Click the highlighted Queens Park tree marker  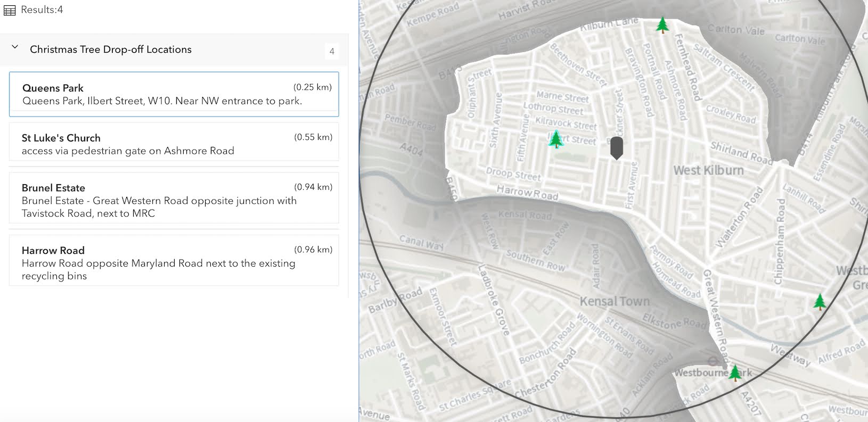[x=556, y=139]
